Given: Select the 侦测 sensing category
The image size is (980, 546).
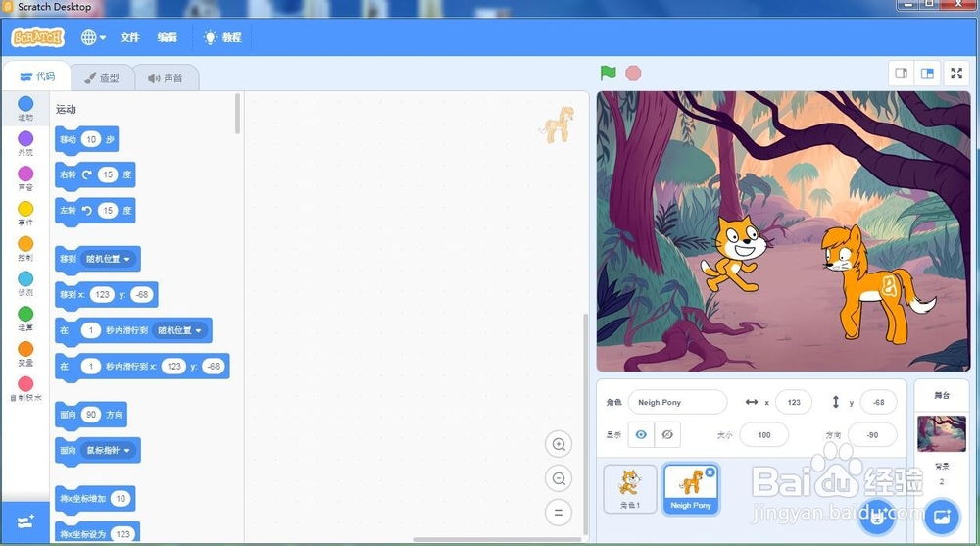Looking at the screenshot, I should pyautogui.click(x=25, y=283).
